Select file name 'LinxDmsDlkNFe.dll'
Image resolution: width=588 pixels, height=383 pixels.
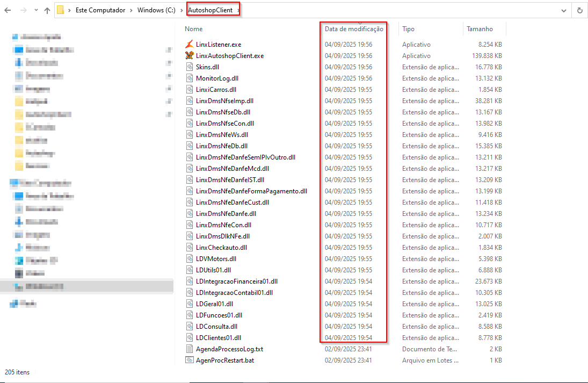[x=223, y=236]
